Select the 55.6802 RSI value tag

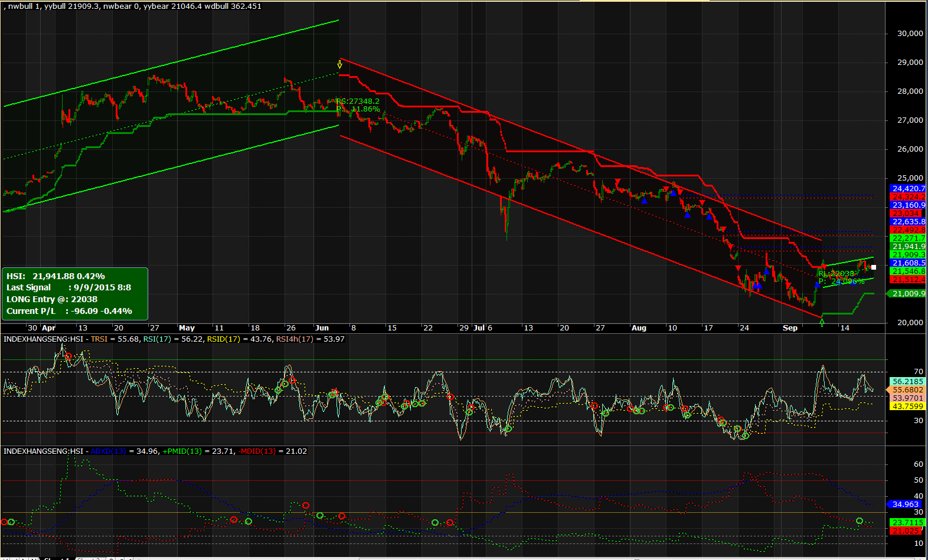907,389
